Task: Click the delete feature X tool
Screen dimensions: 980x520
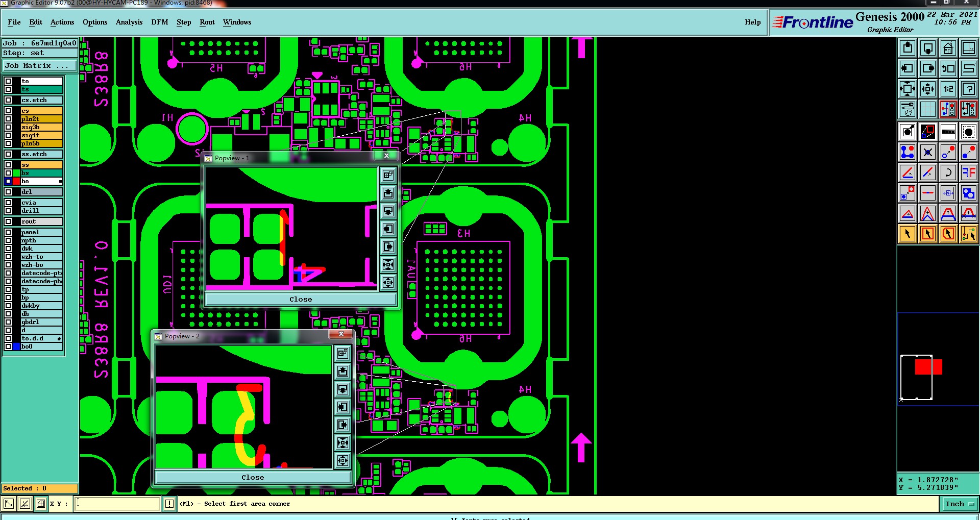Action: coord(927,152)
